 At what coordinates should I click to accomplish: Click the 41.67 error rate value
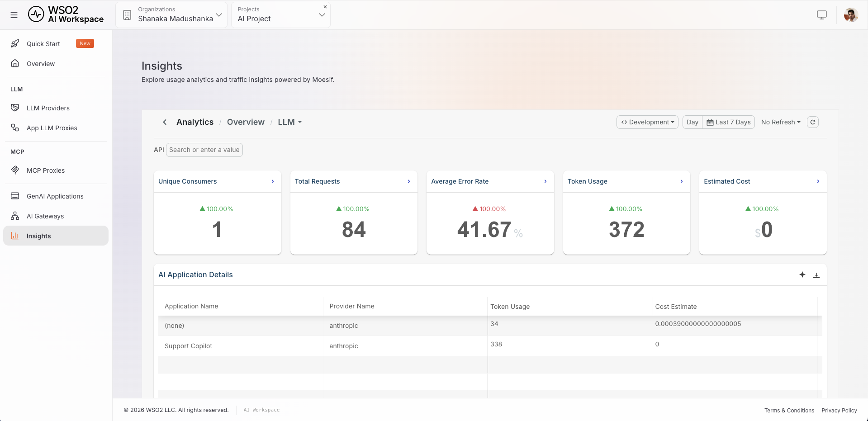point(484,229)
